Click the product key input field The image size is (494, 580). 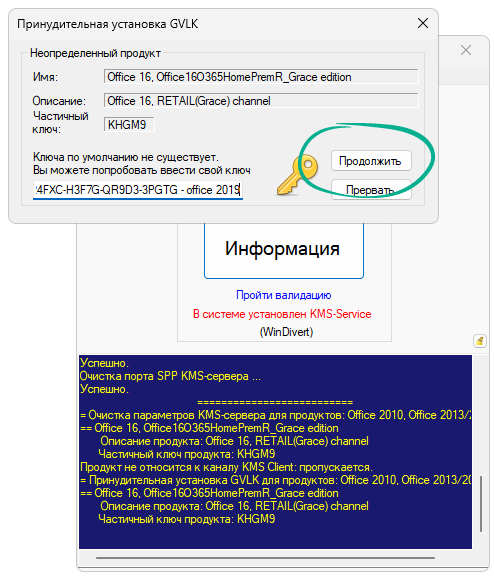(138, 190)
